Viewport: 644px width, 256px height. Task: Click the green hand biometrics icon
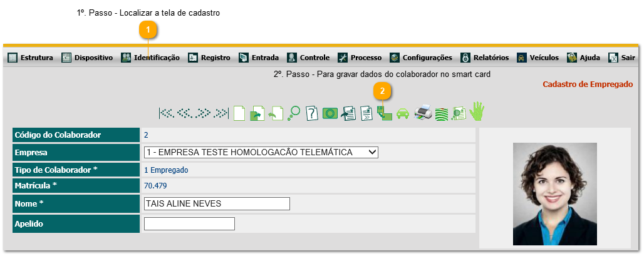(477, 112)
